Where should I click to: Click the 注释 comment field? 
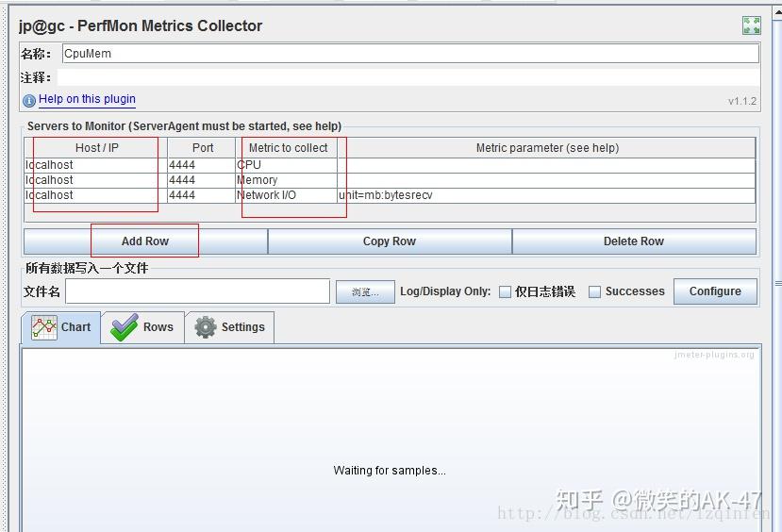(x=408, y=77)
